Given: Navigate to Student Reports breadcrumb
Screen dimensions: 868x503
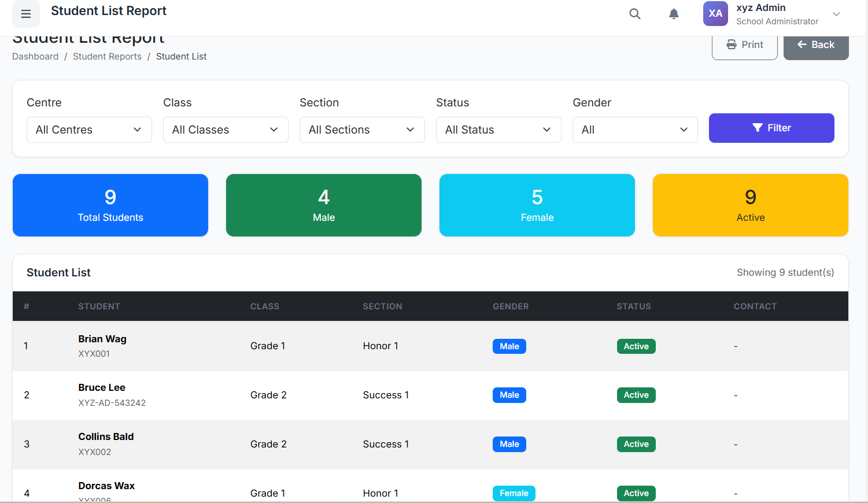Looking at the screenshot, I should [107, 57].
